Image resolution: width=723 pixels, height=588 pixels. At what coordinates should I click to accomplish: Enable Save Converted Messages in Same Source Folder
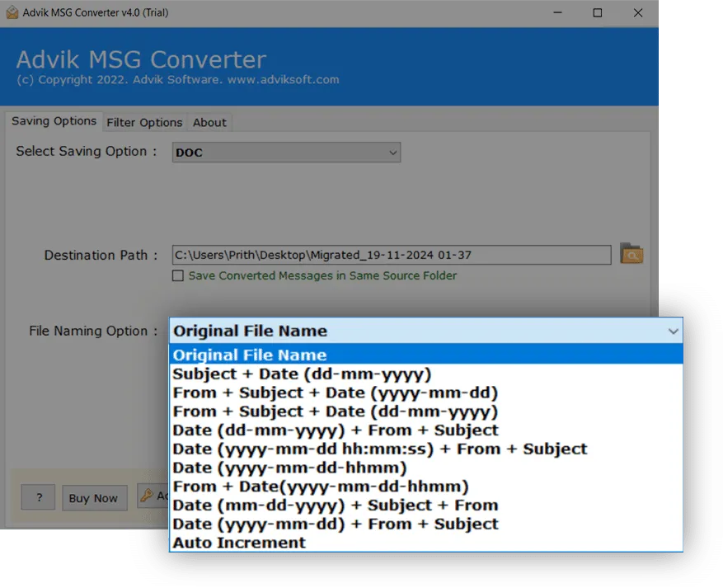(x=177, y=276)
